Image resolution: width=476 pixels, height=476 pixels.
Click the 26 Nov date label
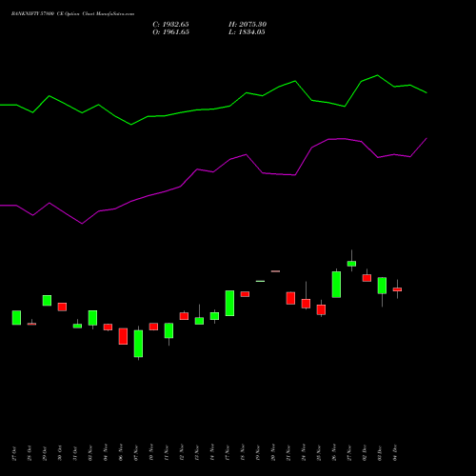(334, 453)
